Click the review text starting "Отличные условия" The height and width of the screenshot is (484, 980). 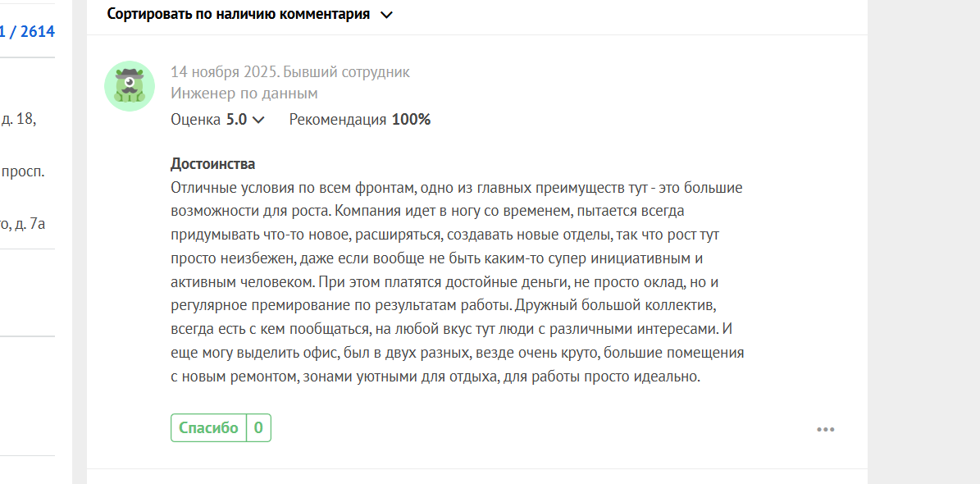pos(456,282)
